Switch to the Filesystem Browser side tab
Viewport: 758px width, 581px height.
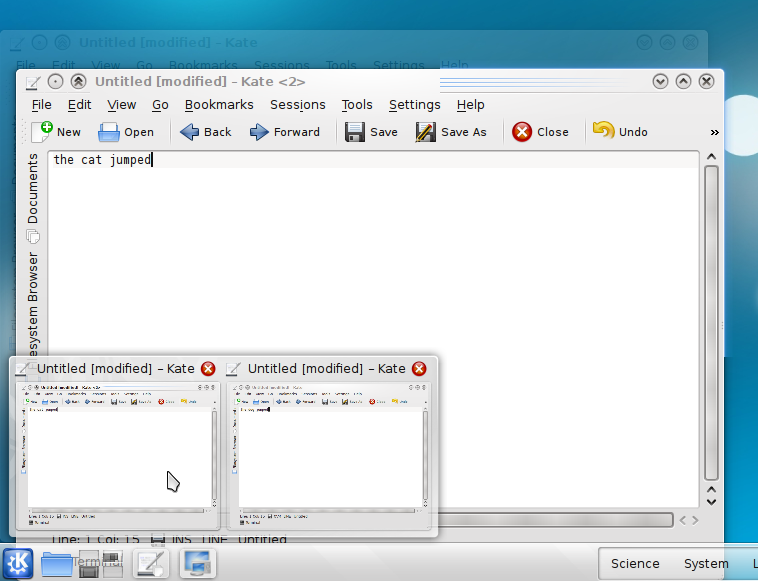32,305
